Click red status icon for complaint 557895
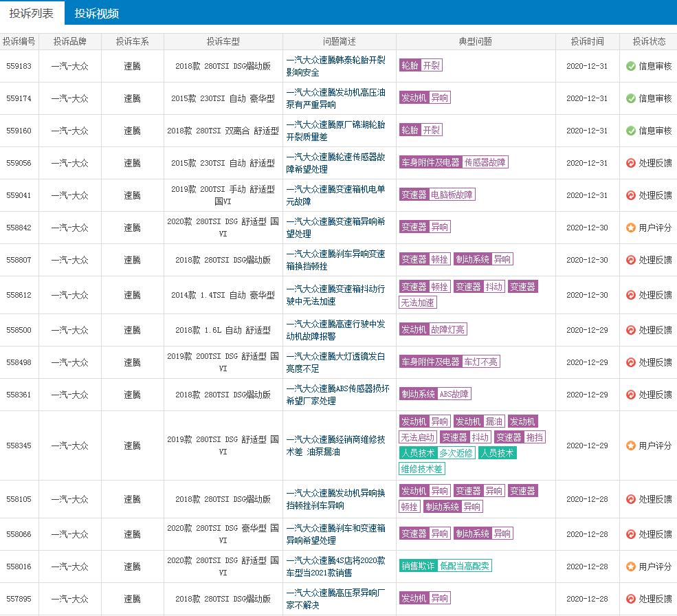This screenshot has height=616, width=677. [x=630, y=599]
